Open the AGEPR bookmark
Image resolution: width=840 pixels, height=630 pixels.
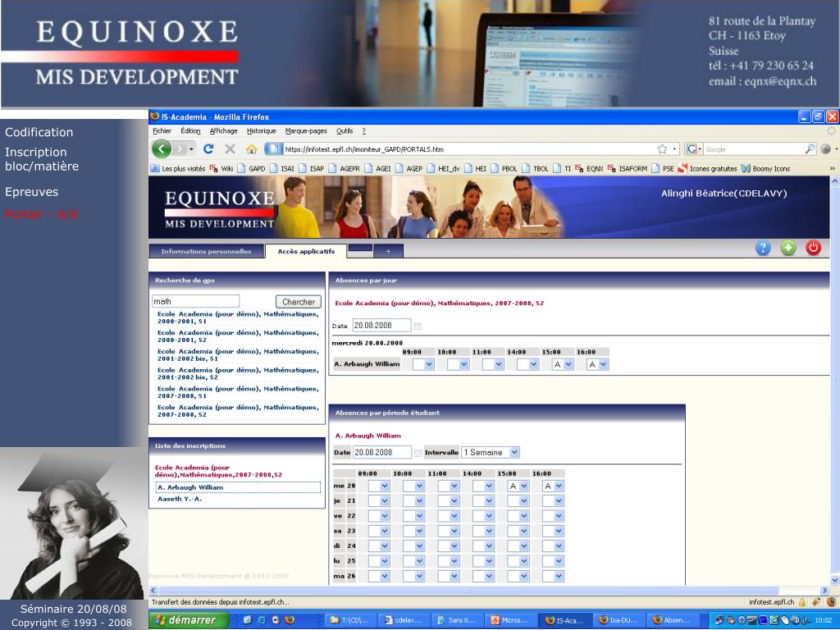[x=345, y=168]
